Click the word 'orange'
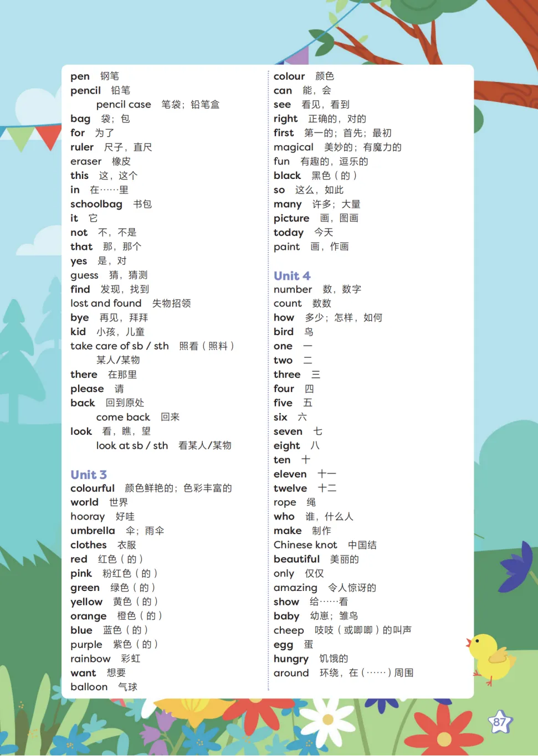 [x=89, y=616]
